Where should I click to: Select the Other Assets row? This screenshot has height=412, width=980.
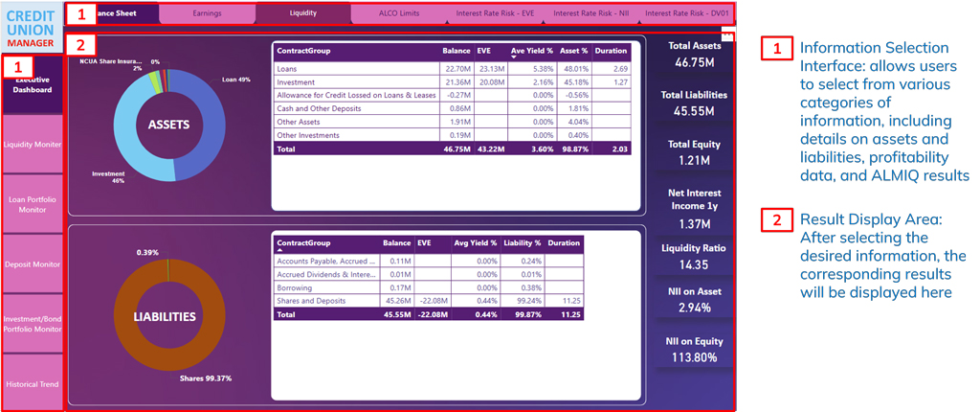[x=453, y=122]
